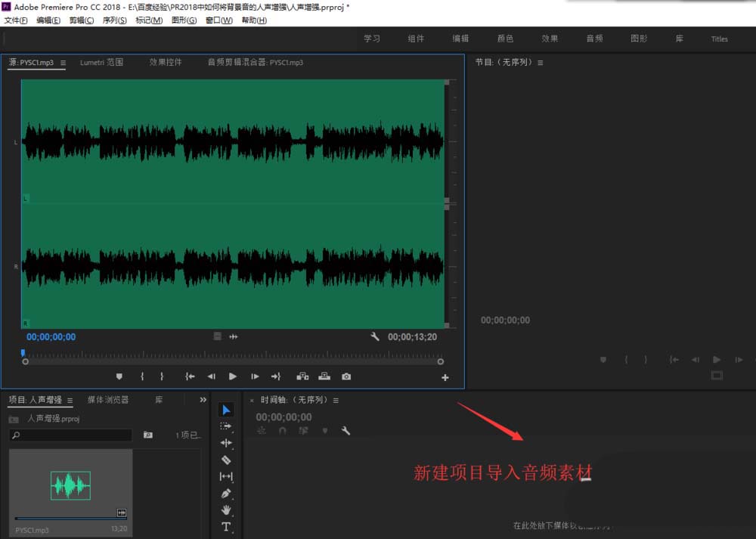Viewport: 756px width, 539px height.
Task: Switch to 库 tab in Project panel
Action: point(159,400)
